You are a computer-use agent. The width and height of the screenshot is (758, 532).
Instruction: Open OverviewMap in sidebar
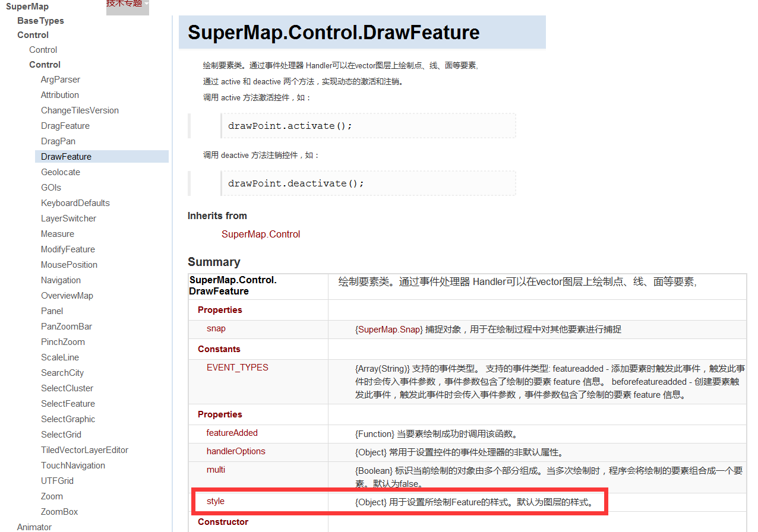pyautogui.click(x=67, y=296)
